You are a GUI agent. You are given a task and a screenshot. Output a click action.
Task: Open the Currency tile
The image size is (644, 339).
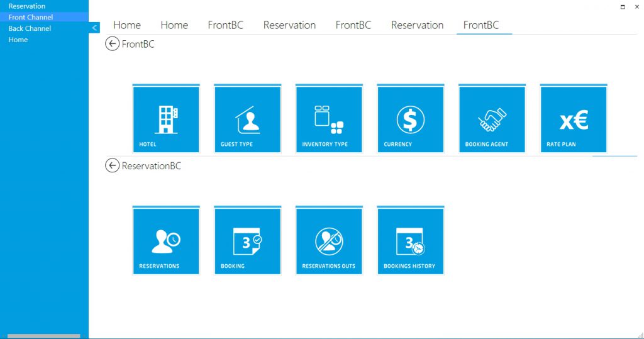[410, 119]
